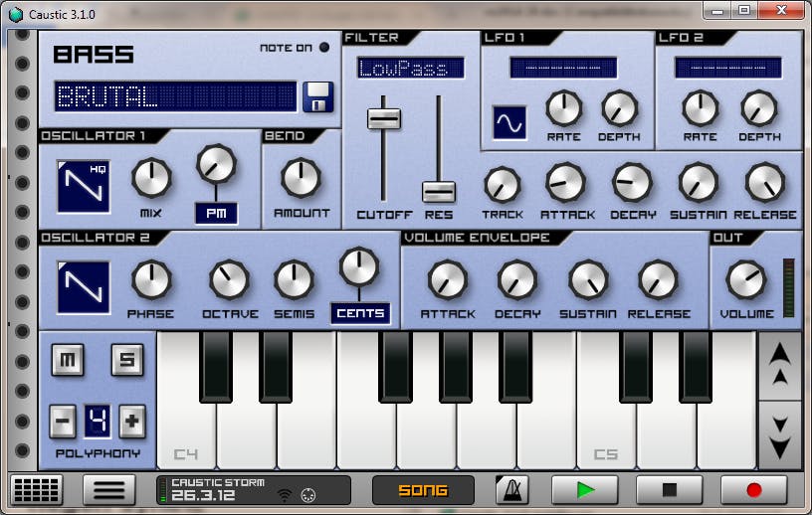Click the Oscillator 1 MIX knob
812x515 pixels.
151,178
